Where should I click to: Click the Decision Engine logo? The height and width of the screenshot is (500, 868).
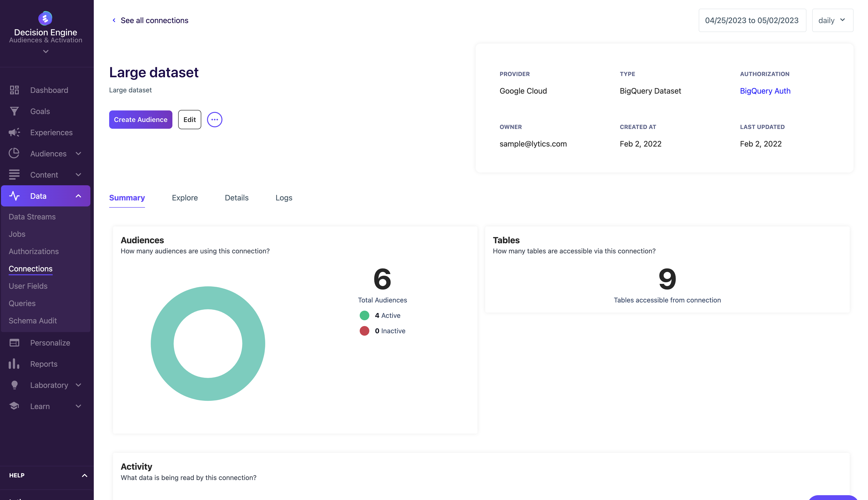tap(45, 18)
